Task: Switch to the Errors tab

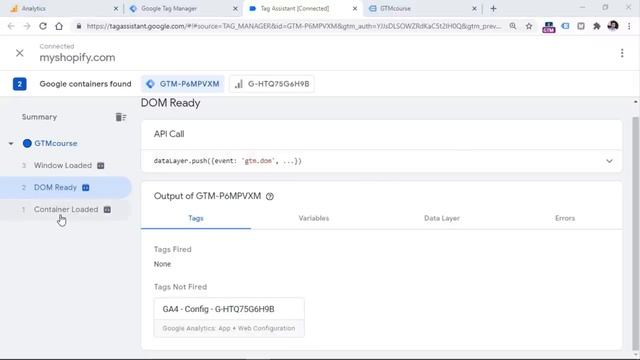Action: click(x=565, y=218)
